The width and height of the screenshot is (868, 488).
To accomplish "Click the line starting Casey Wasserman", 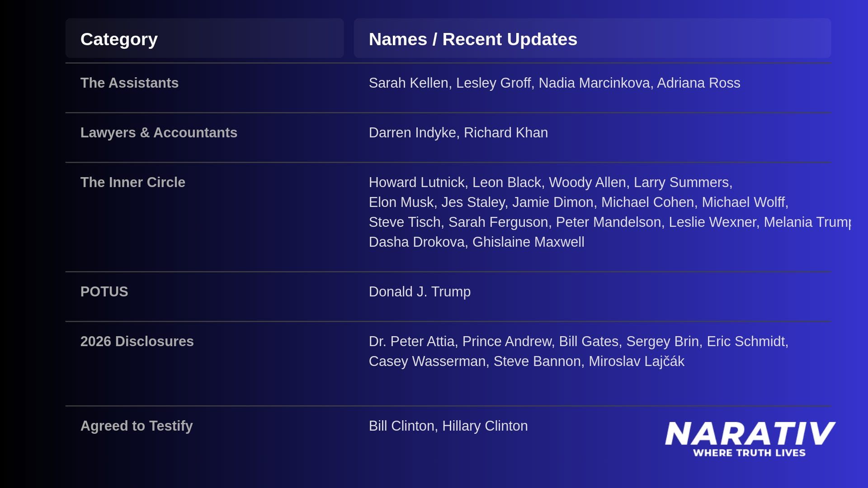I will (526, 361).
